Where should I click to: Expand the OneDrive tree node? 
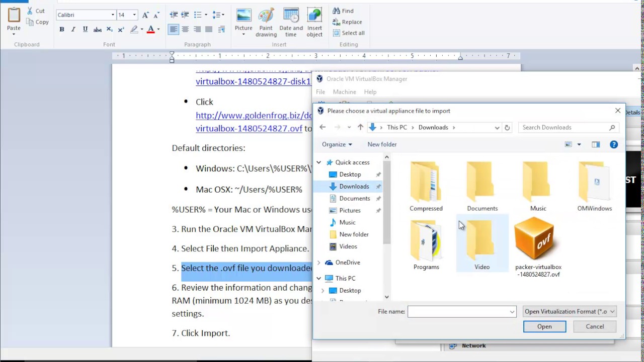(318, 262)
